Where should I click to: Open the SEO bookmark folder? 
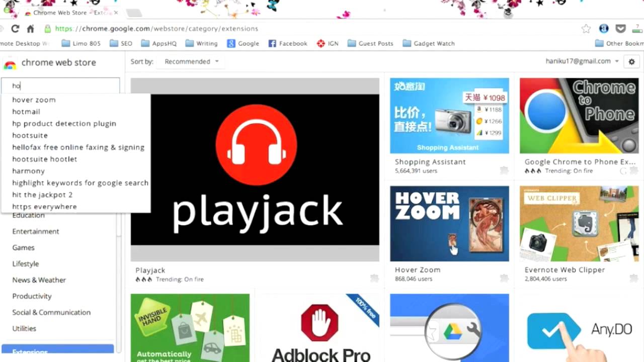[121, 43]
